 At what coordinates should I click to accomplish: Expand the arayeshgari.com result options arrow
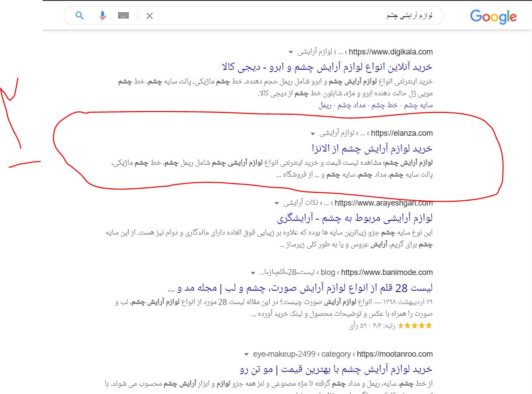276,203
